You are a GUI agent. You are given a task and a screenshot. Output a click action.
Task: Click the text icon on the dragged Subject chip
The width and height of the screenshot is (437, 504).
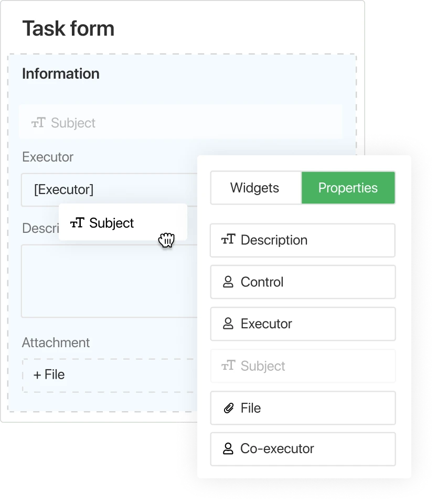78,222
